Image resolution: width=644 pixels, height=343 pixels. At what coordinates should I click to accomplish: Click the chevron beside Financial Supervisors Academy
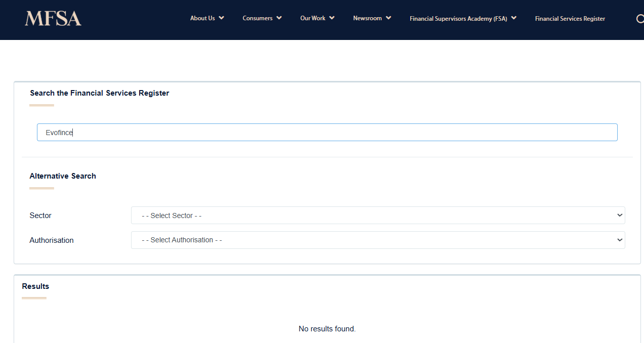(x=514, y=18)
